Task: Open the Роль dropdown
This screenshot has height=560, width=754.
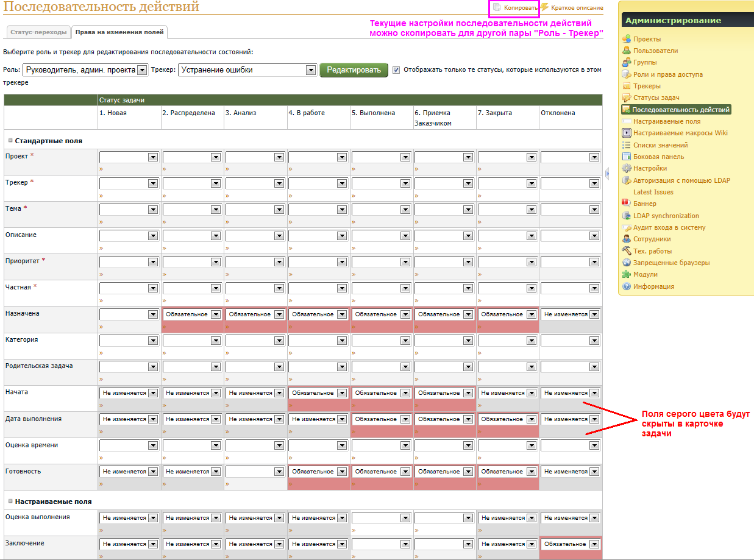Action: click(85, 70)
